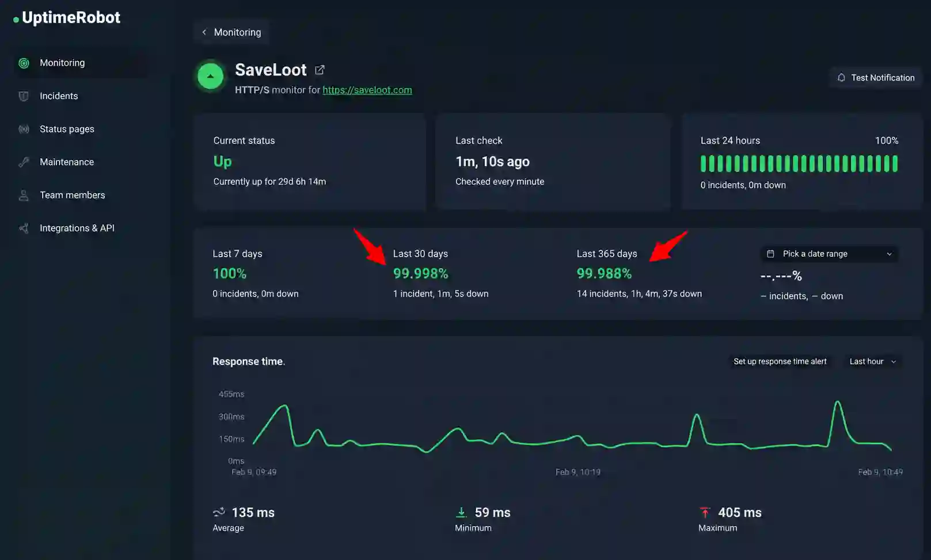Click 'Currently up for 29d 6h 14m' text
This screenshot has height=560, width=931.
[269, 182]
